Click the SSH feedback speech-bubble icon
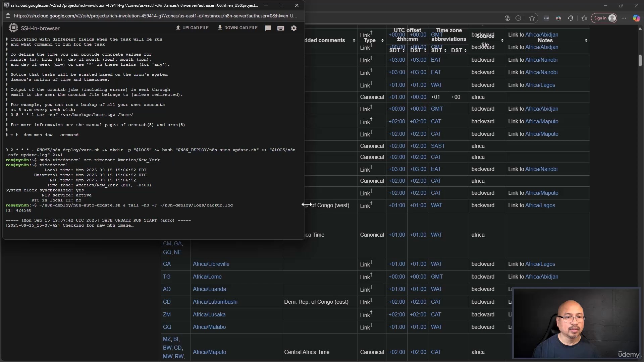The height and width of the screenshot is (362, 644). click(x=268, y=28)
